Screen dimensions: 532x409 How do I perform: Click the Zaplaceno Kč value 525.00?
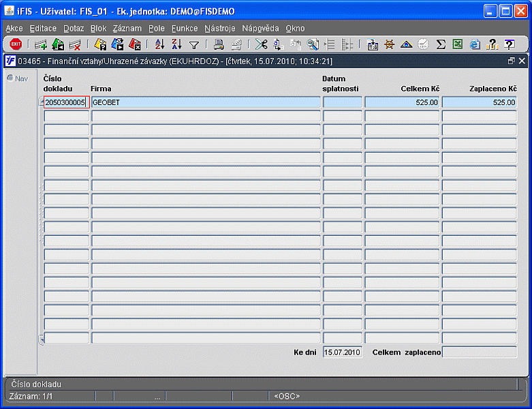coord(480,102)
